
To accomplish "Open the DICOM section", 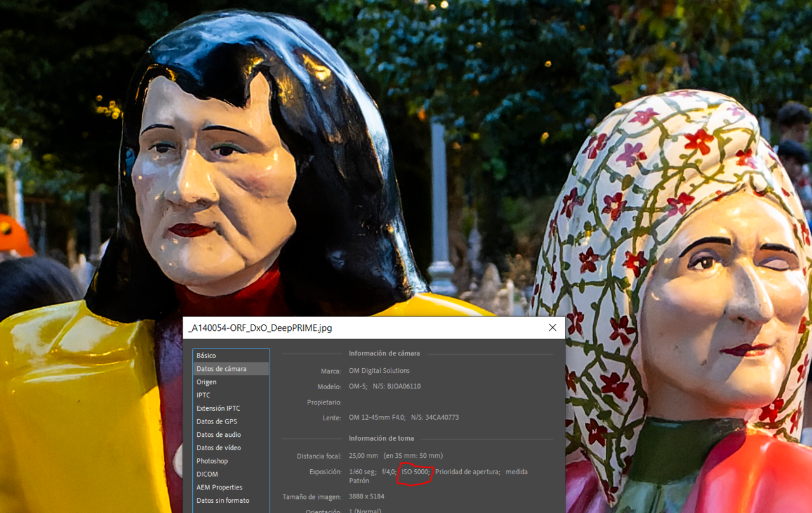I will 207,474.
